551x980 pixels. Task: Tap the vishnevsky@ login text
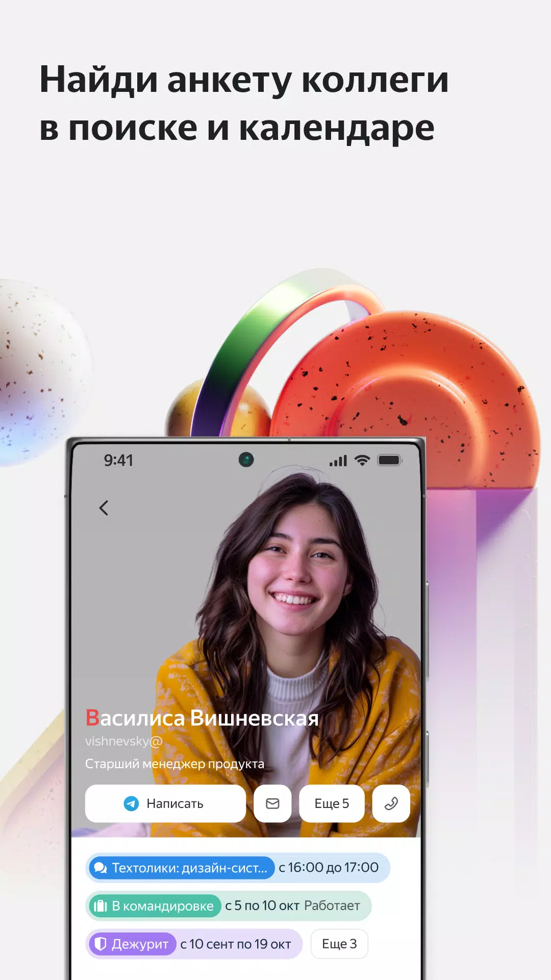tap(124, 741)
